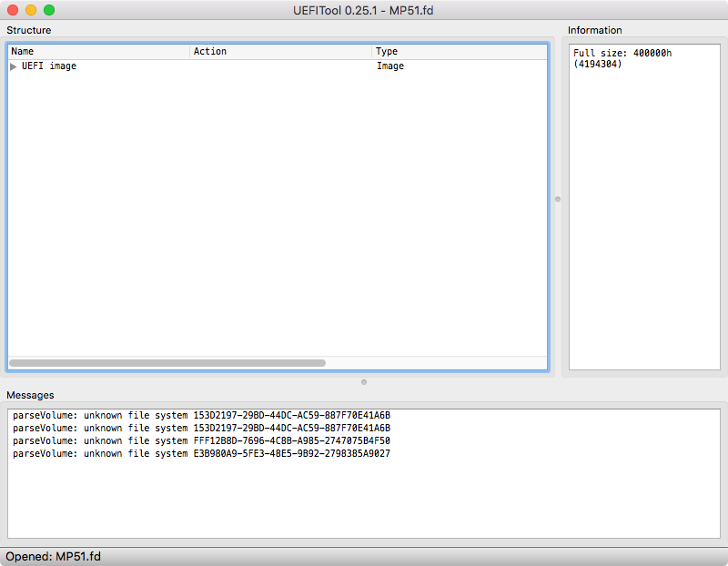Screen dimensions: 728x566
Task: Select the parseVolume E3B980A9 message line
Action: point(201,453)
